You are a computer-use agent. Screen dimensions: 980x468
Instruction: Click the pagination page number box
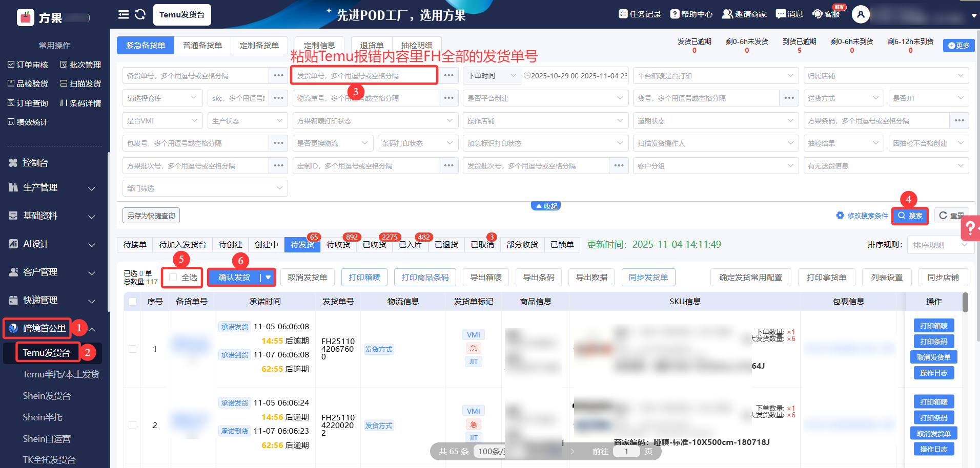(626, 452)
